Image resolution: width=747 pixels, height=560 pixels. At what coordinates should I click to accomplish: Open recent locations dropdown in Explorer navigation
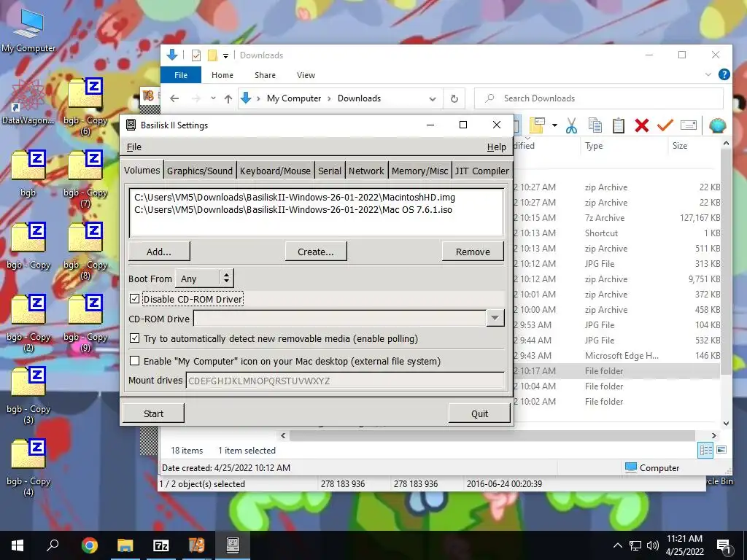[x=213, y=98]
